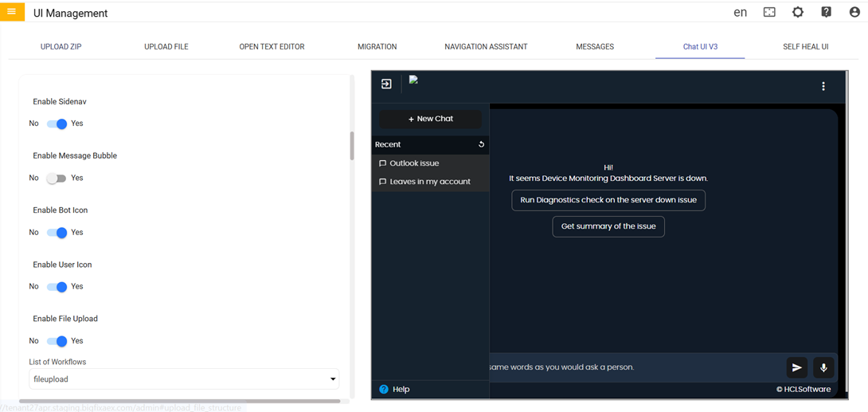This screenshot has width=868, height=412.
Task: Turn on the Enable Message Bubble toggle
Action: 57,179
